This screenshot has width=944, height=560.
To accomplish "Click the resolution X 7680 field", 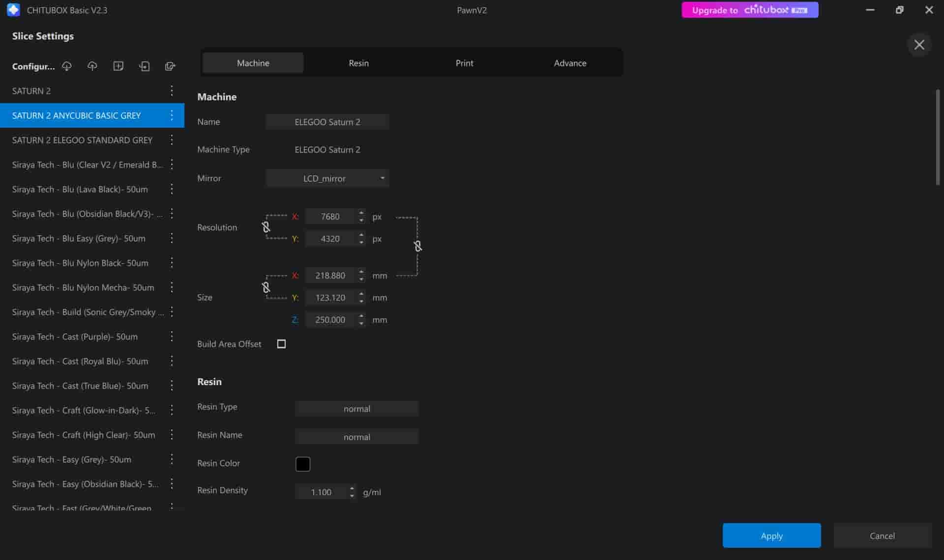I will (x=330, y=217).
